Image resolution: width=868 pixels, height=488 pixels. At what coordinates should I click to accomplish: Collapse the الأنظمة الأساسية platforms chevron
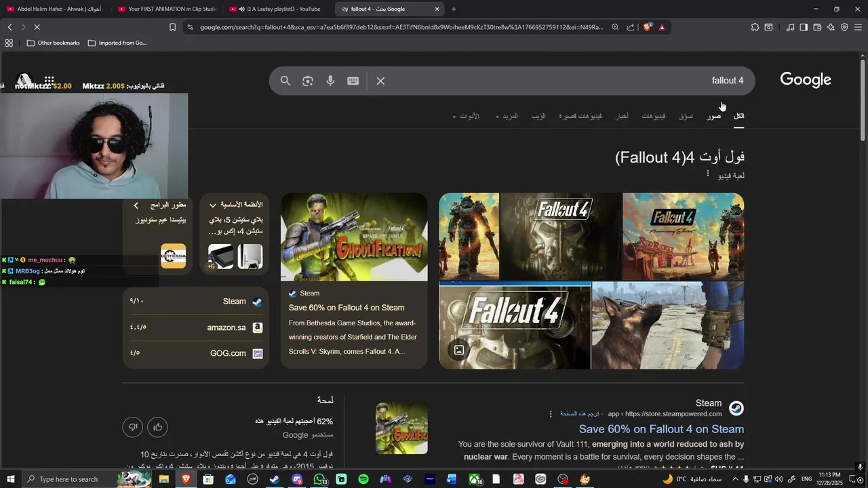coord(213,205)
